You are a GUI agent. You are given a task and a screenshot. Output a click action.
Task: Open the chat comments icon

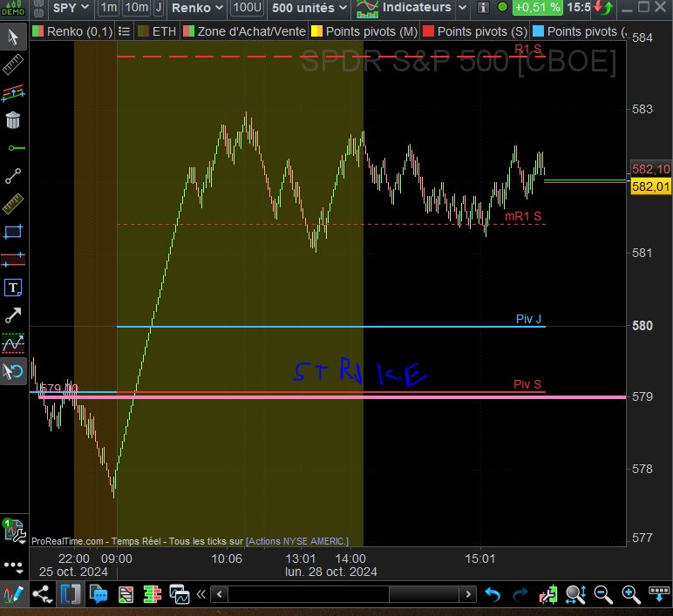pyautogui.click(x=99, y=594)
